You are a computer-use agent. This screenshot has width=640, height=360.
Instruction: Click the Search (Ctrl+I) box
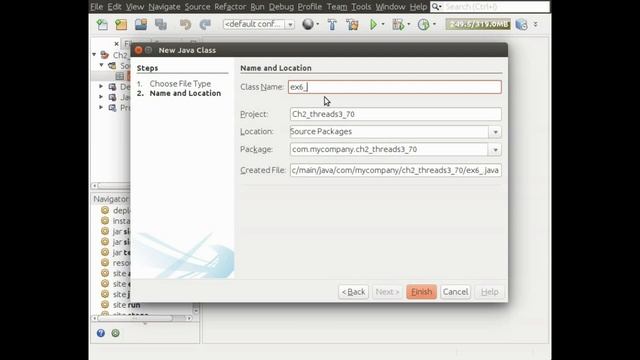490,7
